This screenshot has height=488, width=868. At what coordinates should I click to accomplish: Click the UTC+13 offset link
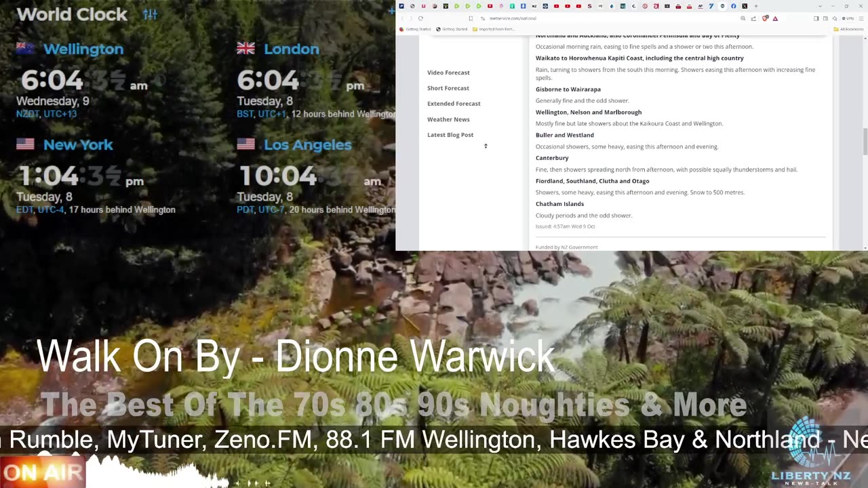60,114
